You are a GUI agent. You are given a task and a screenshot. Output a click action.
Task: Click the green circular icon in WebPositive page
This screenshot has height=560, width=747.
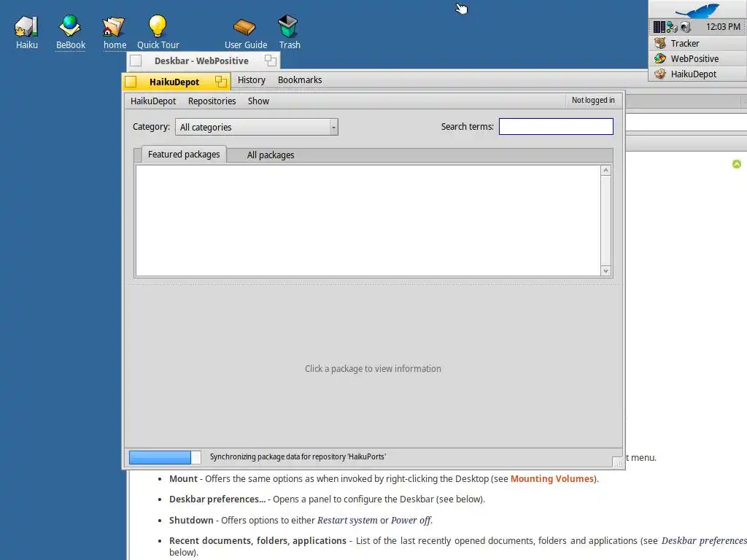click(737, 164)
